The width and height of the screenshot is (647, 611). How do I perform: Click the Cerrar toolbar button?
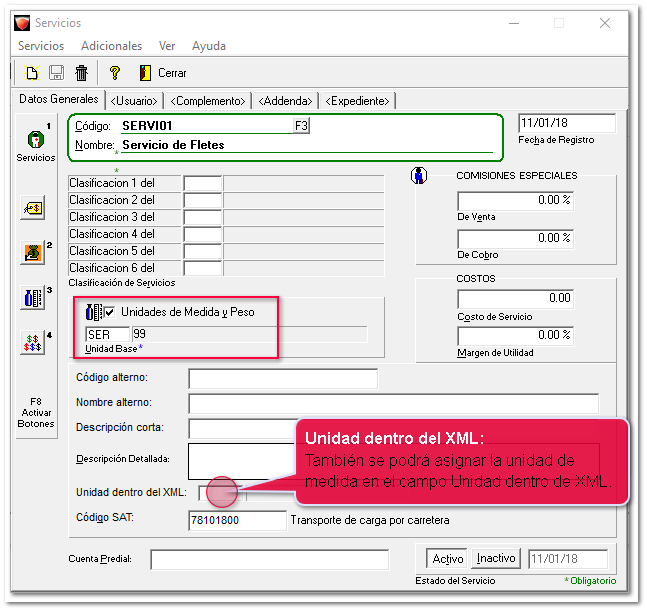pyautogui.click(x=163, y=73)
